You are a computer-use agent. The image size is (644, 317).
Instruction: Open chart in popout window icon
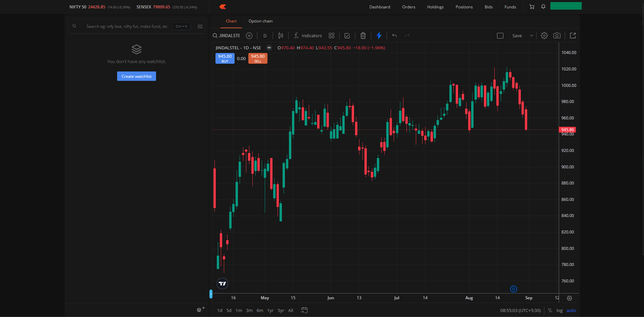point(573,36)
